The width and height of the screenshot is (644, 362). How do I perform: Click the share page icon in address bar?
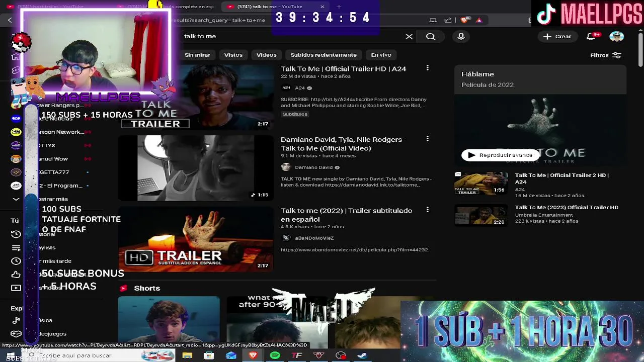[x=448, y=20]
